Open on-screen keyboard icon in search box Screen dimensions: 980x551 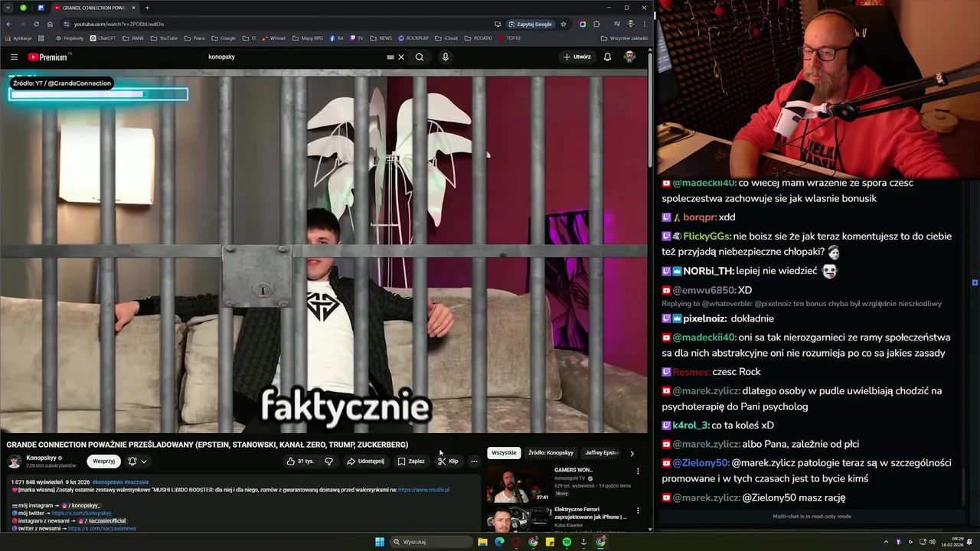click(390, 57)
